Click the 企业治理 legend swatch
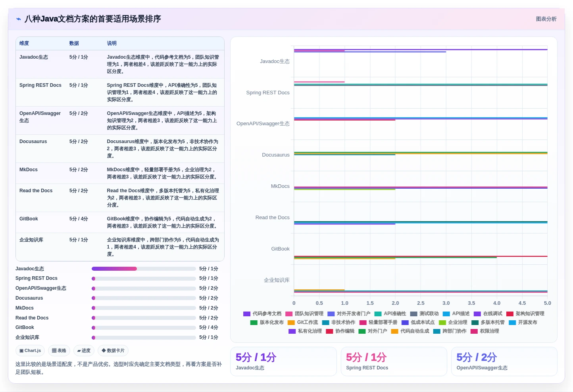573x392 pixels. [x=442, y=323]
